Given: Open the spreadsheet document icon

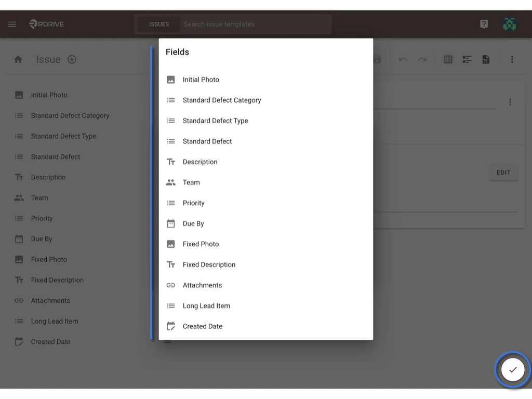Looking at the screenshot, I should (486, 60).
